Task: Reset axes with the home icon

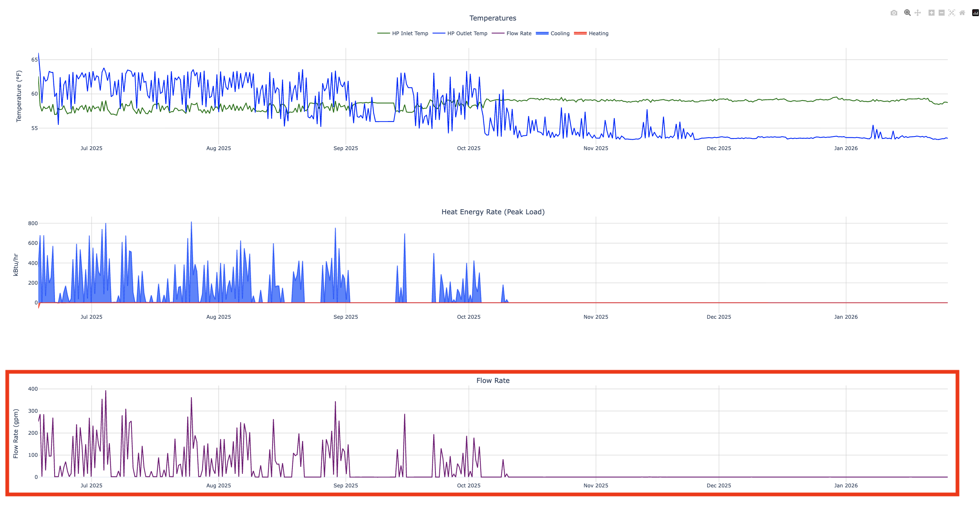Action: (962, 13)
